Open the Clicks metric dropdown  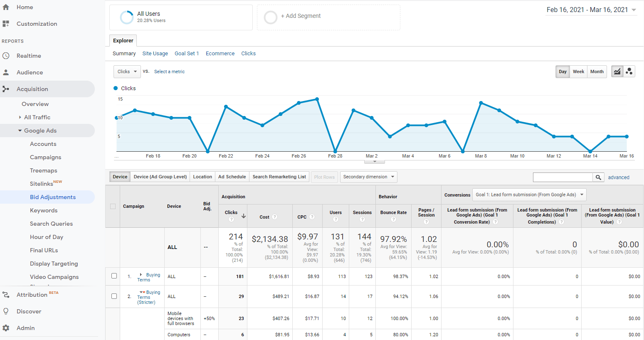pos(127,71)
